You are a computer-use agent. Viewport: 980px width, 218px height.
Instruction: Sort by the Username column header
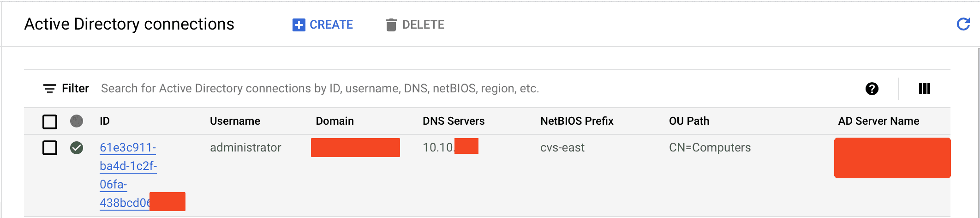(235, 121)
